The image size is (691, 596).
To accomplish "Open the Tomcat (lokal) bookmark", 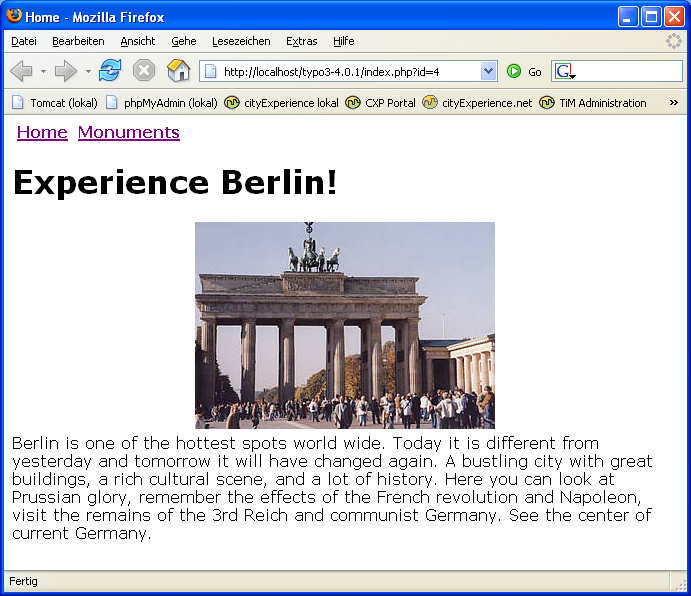I will point(55,103).
